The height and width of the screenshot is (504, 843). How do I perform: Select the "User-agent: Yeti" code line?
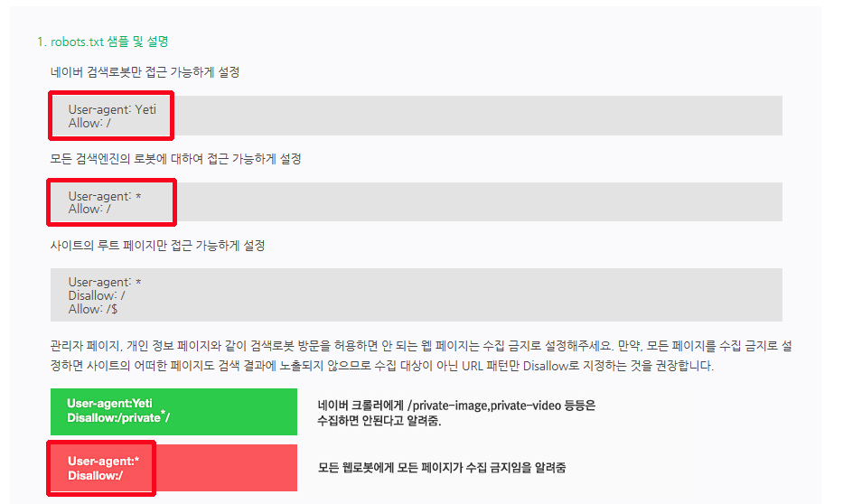coord(112,109)
